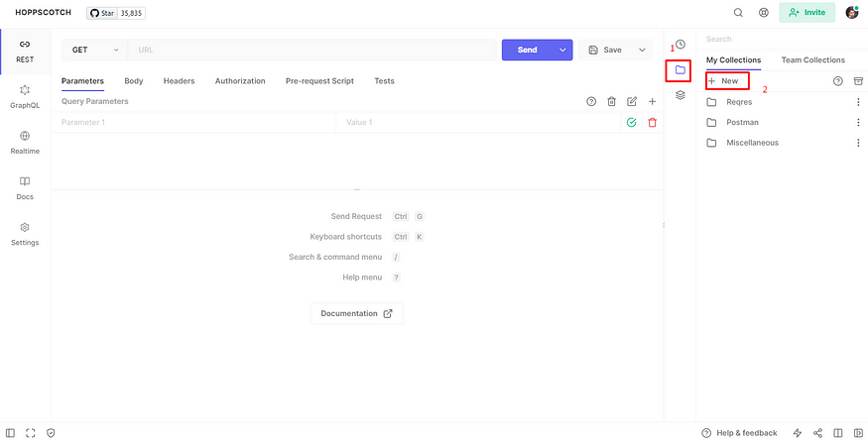The image size is (868, 443).
Task: Create a New collection
Action: 723,80
